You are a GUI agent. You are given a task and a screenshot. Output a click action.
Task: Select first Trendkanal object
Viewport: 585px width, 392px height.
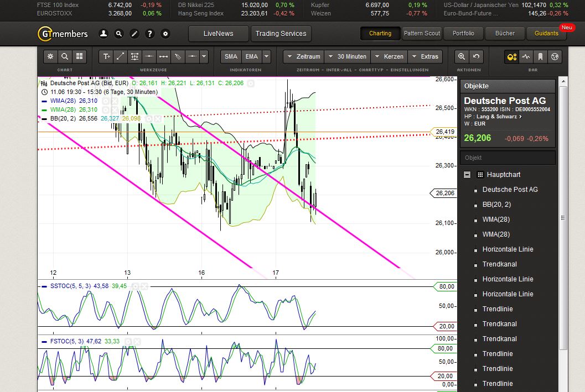point(500,264)
